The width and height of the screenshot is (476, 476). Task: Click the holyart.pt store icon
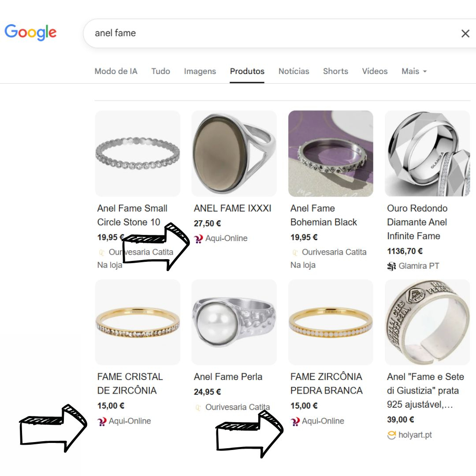click(391, 435)
